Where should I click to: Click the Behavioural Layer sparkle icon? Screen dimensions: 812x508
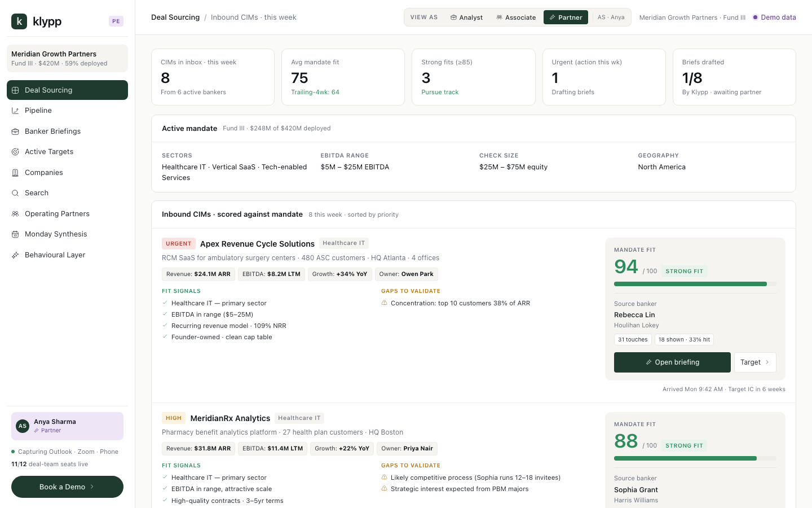click(x=15, y=255)
